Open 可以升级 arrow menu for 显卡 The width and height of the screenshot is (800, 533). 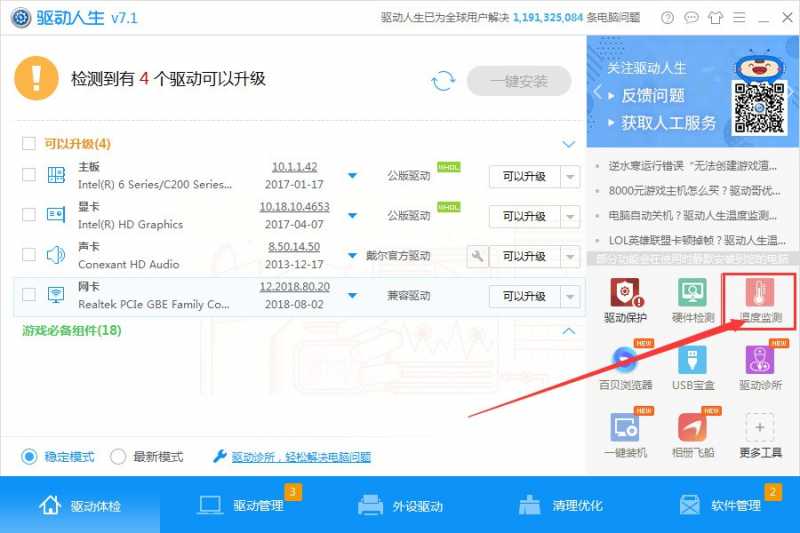570,216
